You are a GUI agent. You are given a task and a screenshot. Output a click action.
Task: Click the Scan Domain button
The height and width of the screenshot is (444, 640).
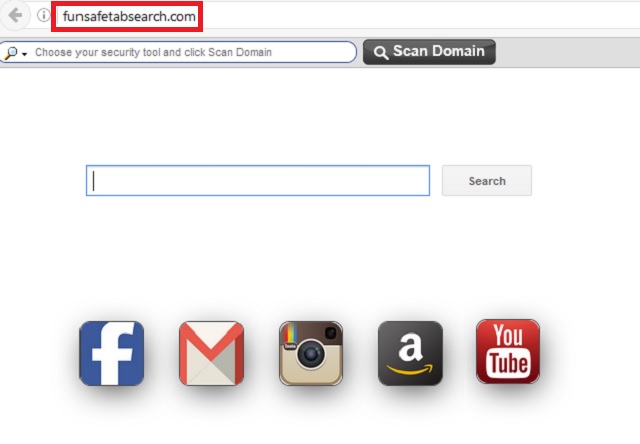(429, 52)
